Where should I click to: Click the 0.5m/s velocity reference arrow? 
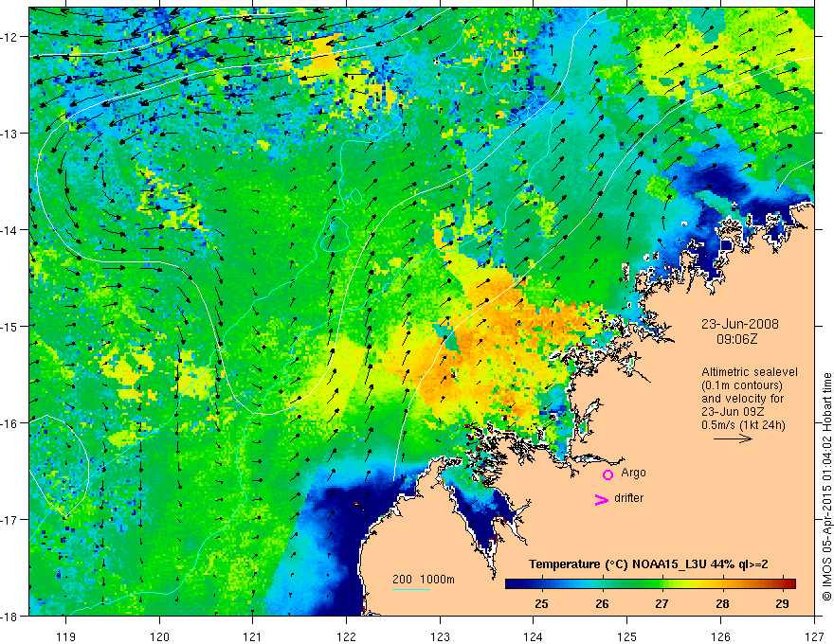(x=733, y=438)
